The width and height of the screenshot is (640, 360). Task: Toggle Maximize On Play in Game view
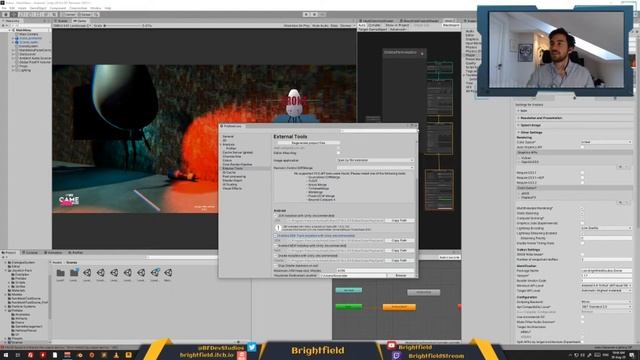(297, 26)
